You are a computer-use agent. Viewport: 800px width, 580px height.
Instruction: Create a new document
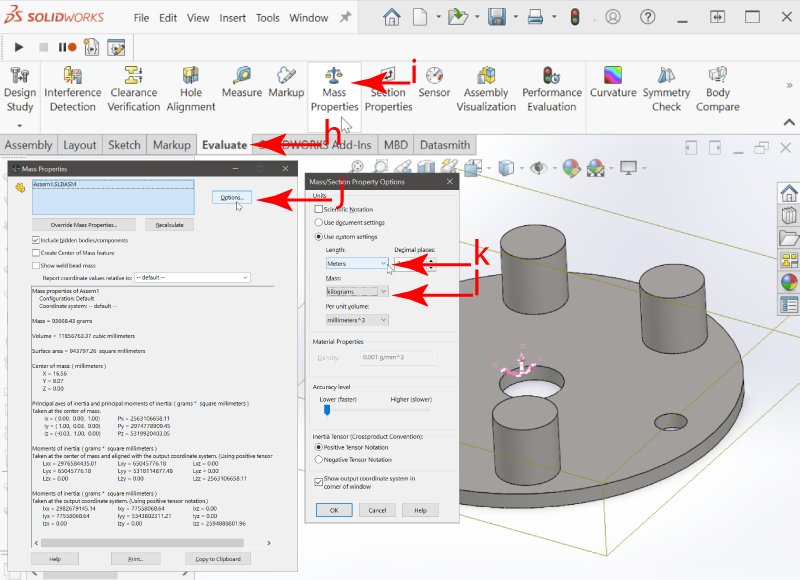[x=420, y=17]
